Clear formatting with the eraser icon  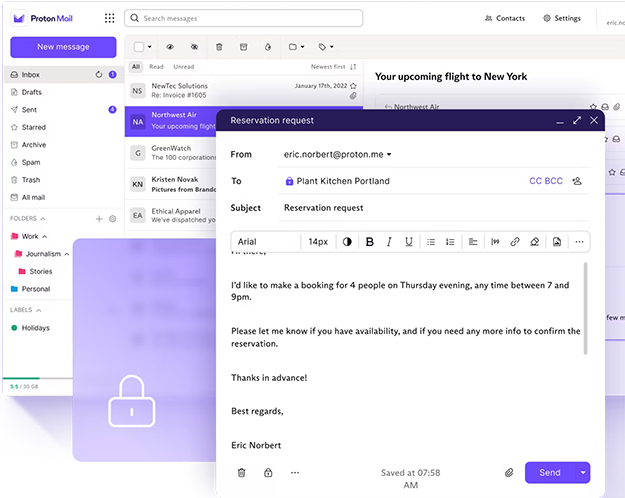tap(535, 242)
